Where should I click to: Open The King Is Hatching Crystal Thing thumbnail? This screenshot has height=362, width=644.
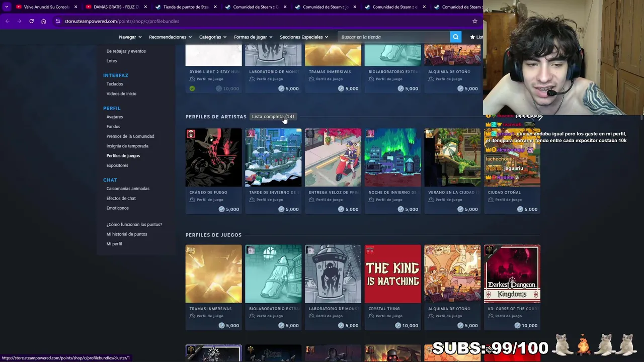click(392, 274)
